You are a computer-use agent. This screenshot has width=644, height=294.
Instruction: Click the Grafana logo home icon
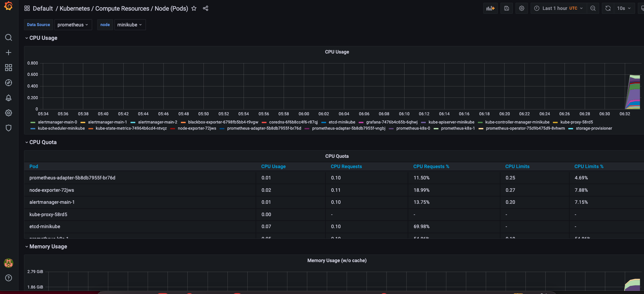pyautogui.click(x=9, y=6)
